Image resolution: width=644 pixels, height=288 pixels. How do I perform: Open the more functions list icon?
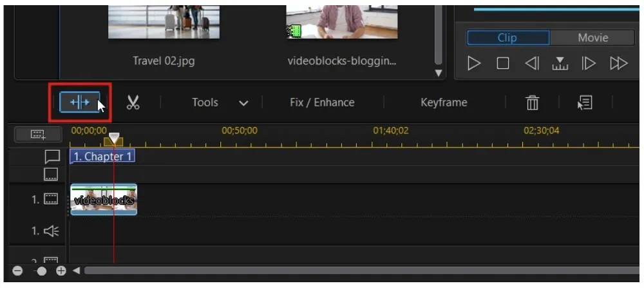(x=585, y=102)
